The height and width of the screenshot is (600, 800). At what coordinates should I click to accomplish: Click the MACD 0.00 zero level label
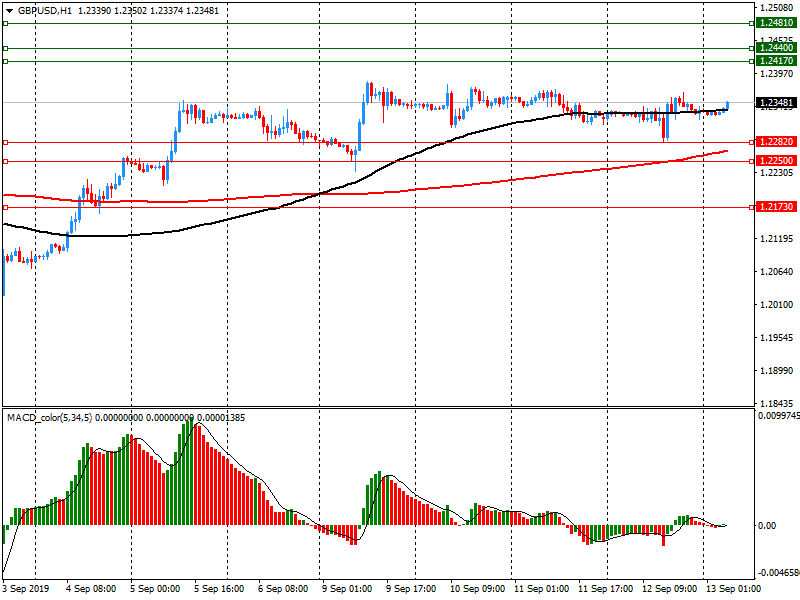point(767,526)
